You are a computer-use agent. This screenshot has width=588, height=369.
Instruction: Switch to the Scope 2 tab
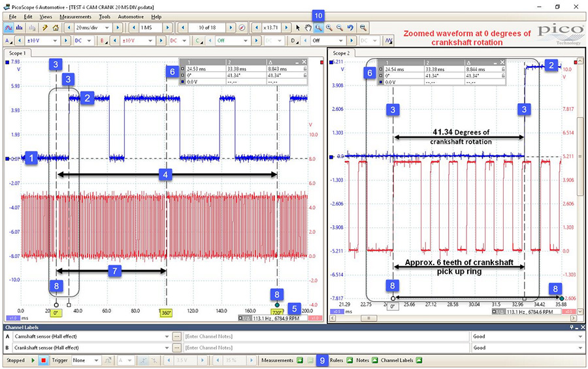[x=341, y=54]
